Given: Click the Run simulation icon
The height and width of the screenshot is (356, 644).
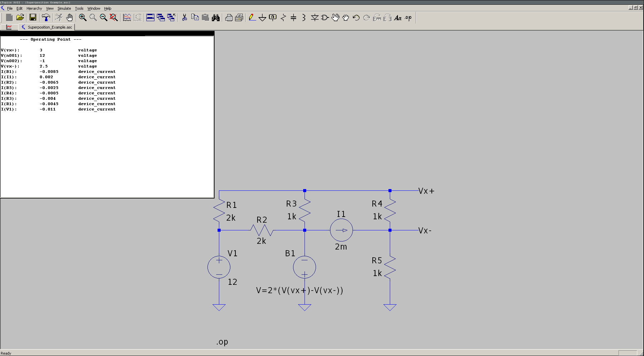Looking at the screenshot, I should (x=59, y=17).
